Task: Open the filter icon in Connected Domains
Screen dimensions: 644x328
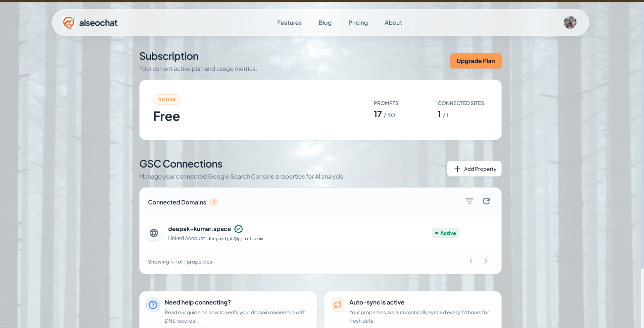Action: [469, 201]
